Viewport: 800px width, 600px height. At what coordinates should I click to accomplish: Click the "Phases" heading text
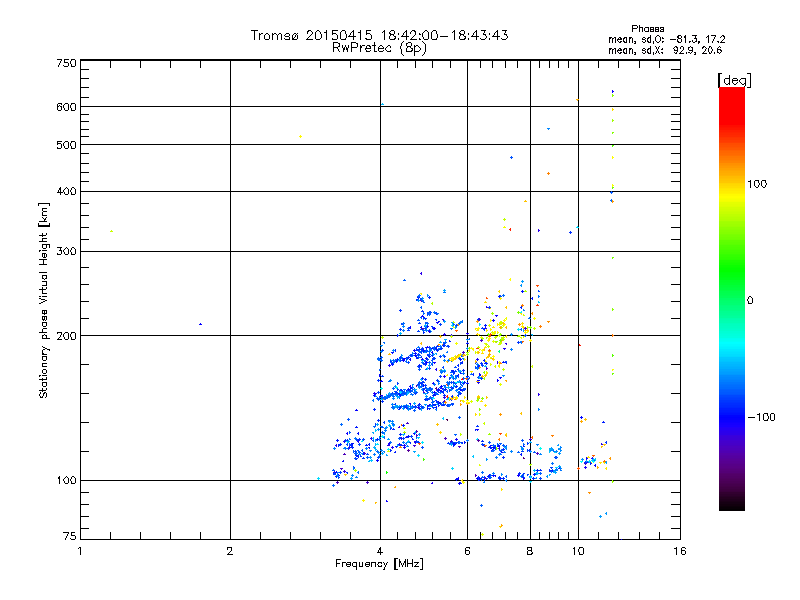click(647, 29)
